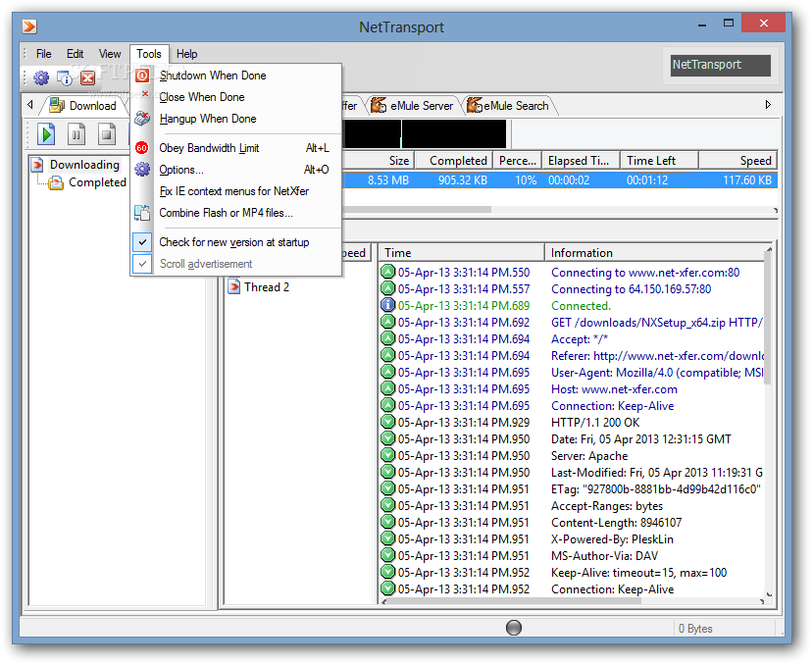The width and height of the screenshot is (812, 664).
Task: Click the Download tab icon
Action: click(57, 105)
